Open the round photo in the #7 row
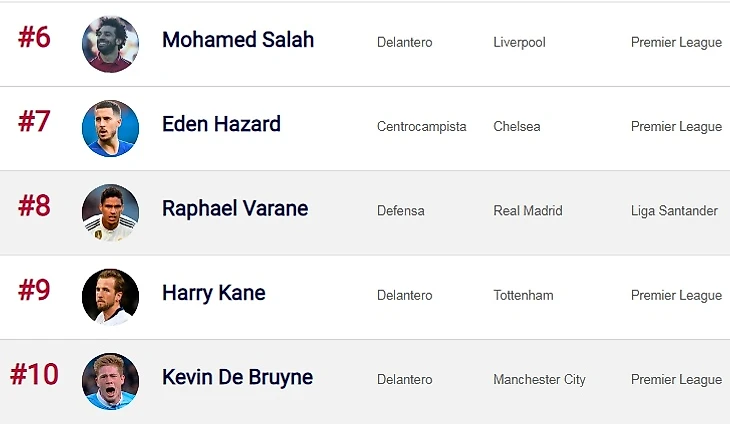730x424 pixels. pos(110,128)
